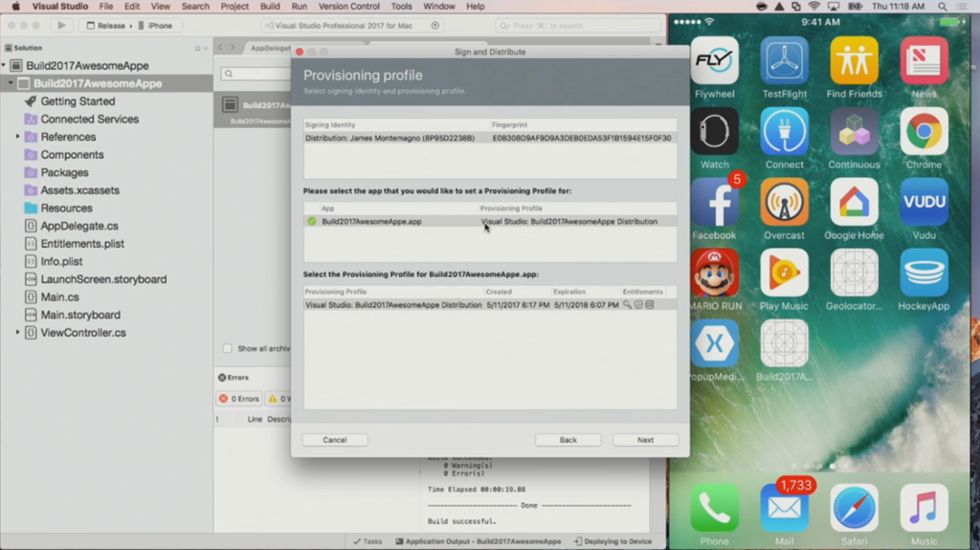
Task: Select Getting Started in the solution tree
Action: coord(78,101)
